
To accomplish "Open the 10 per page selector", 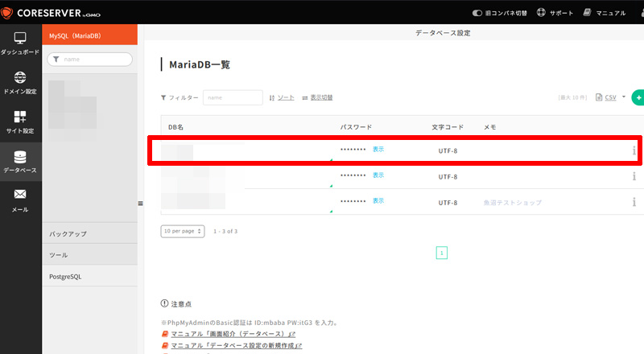I will point(183,231).
